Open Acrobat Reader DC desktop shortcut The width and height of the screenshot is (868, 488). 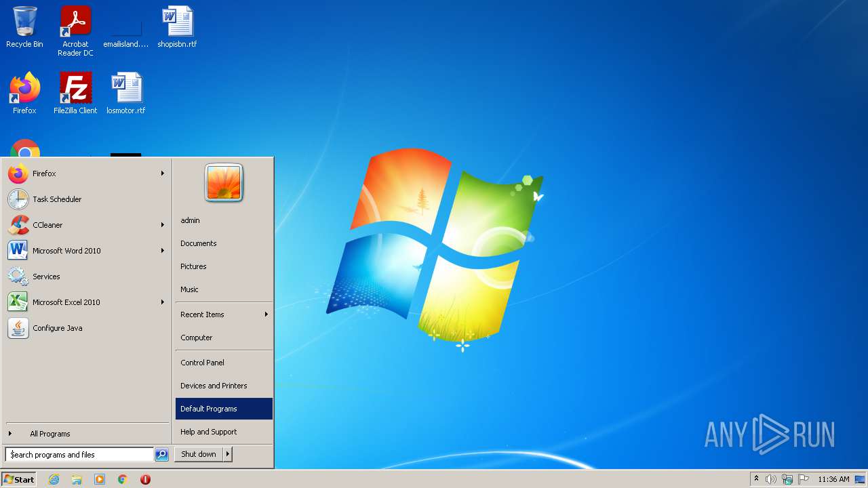(75, 31)
